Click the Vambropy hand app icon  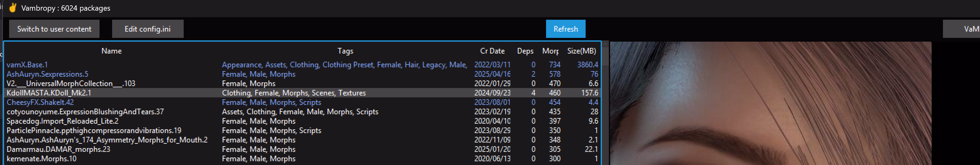click(13, 8)
